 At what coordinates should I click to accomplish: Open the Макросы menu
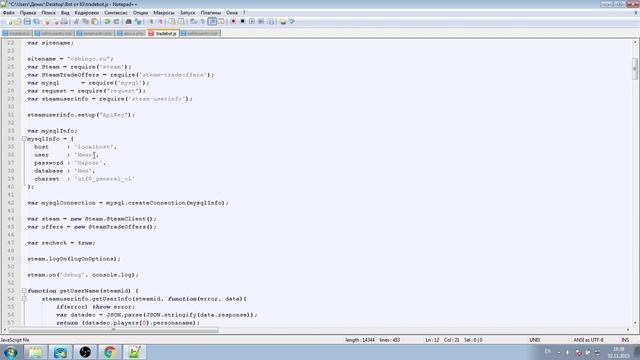pyautogui.click(x=164, y=13)
